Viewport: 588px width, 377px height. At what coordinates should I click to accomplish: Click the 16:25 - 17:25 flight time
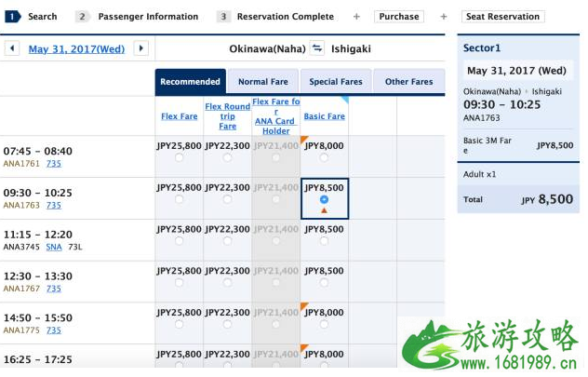pyautogui.click(x=37, y=359)
